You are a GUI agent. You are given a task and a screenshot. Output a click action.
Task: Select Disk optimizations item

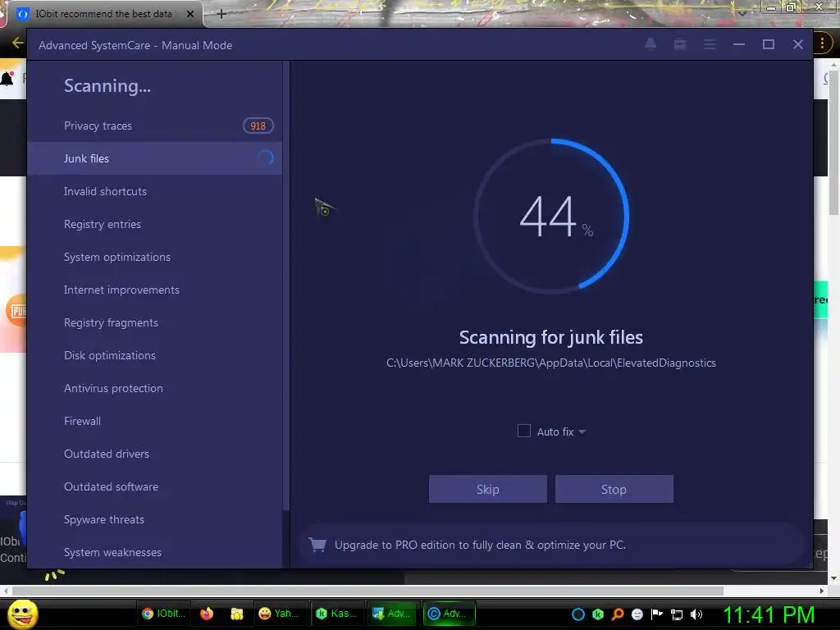154,355
